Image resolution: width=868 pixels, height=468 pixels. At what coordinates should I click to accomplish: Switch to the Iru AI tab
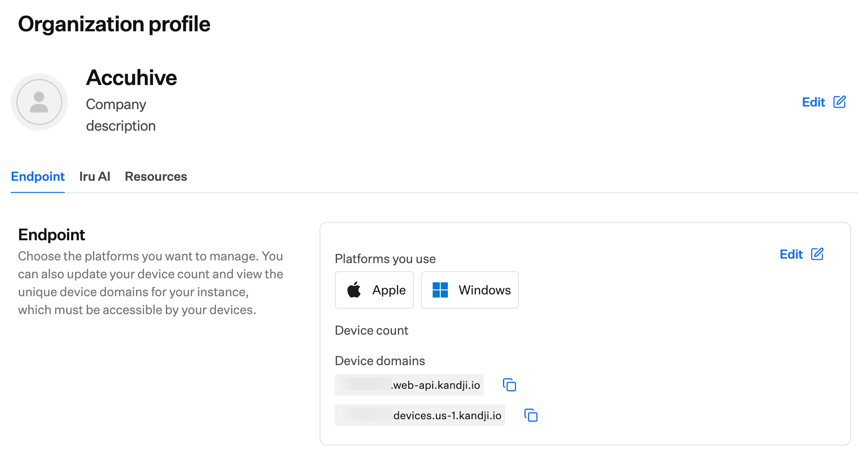coord(94,176)
